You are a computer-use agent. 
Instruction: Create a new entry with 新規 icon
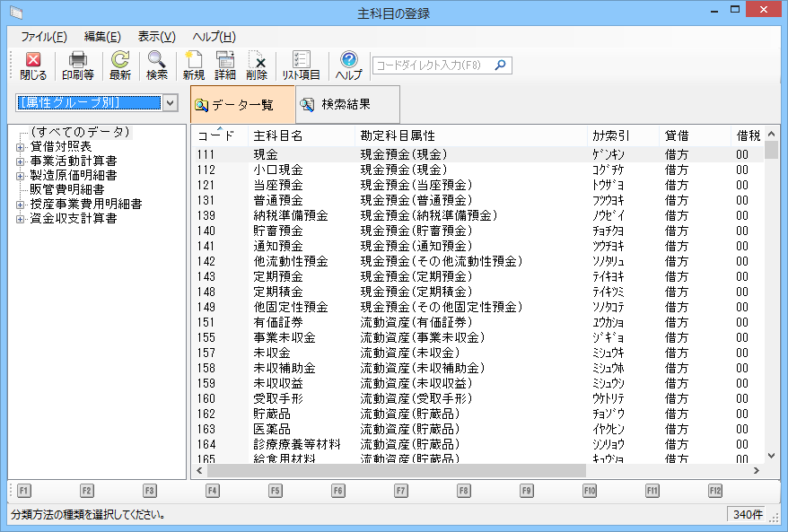coord(194,61)
